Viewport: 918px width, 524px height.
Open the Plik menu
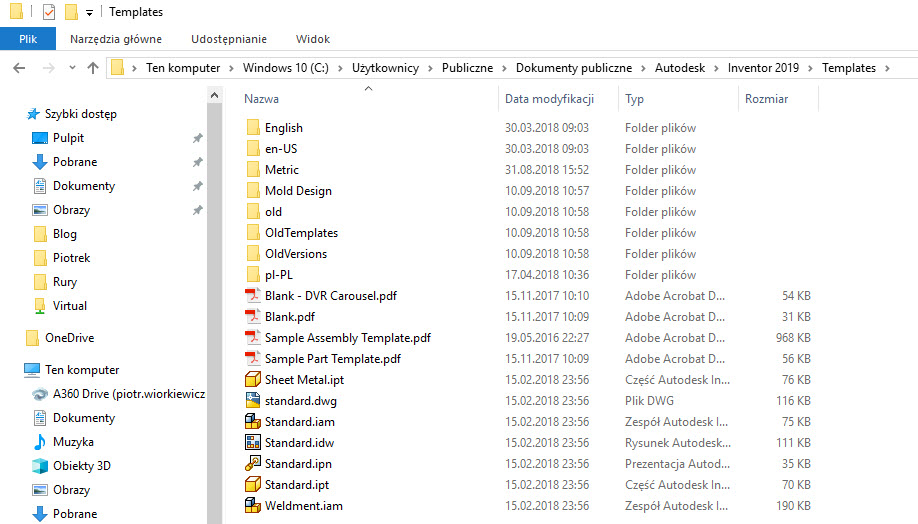coord(28,39)
